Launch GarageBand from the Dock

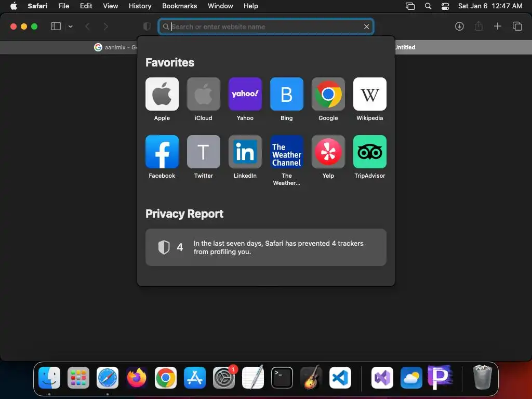click(311, 377)
